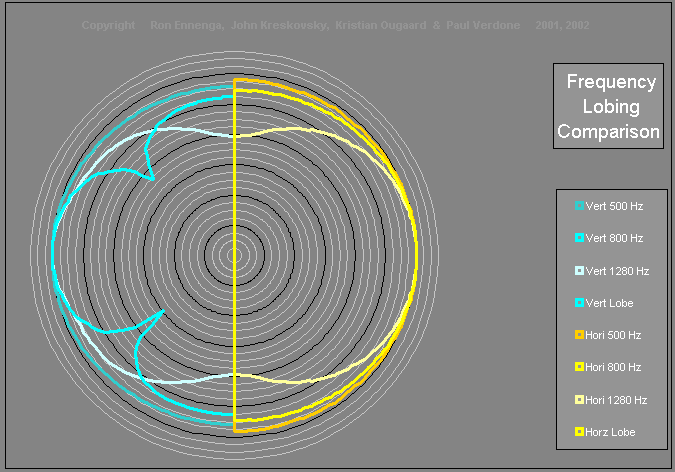Select the 'Vert Lobe' legend label
Screen dimensions: 675x472
(610, 303)
